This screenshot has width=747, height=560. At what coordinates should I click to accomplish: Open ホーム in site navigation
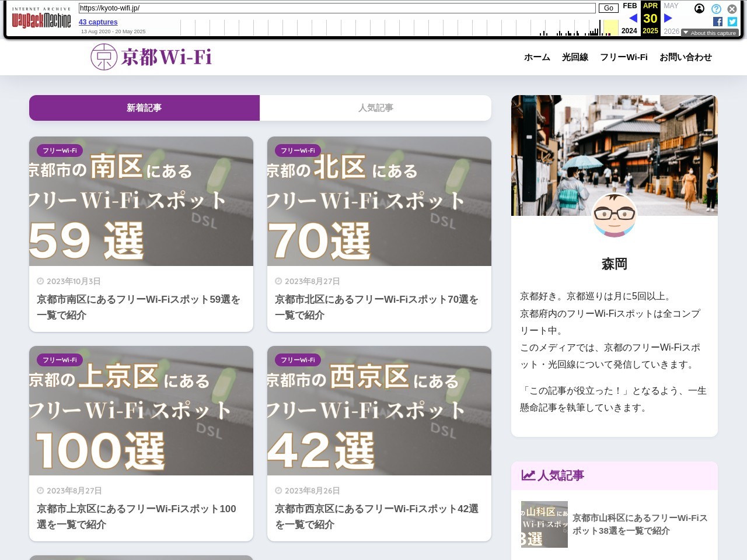(x=537, y=57)
